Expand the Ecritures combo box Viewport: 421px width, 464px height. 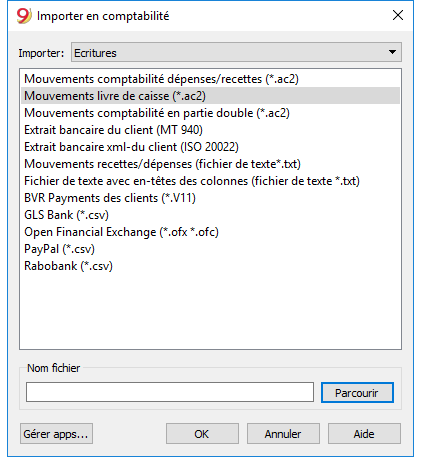tap(236, 52)
